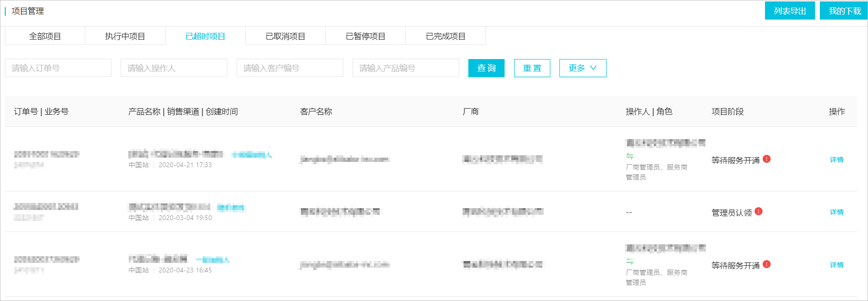The width and height of the screenshot is (868, 301).
Task: Switch to 已完成项目 tab
Action: [x=445, y=36]
